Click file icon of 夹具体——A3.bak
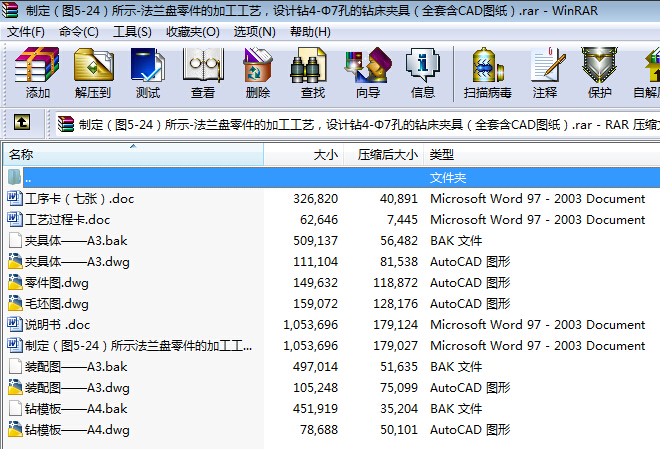This screenshot has height=449, width=660. click(16, 240)
